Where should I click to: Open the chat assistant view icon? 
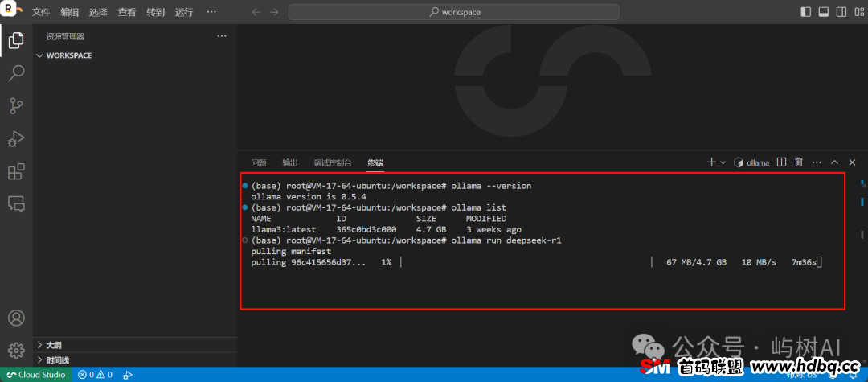pyautogui.click(x=16, y=203)
